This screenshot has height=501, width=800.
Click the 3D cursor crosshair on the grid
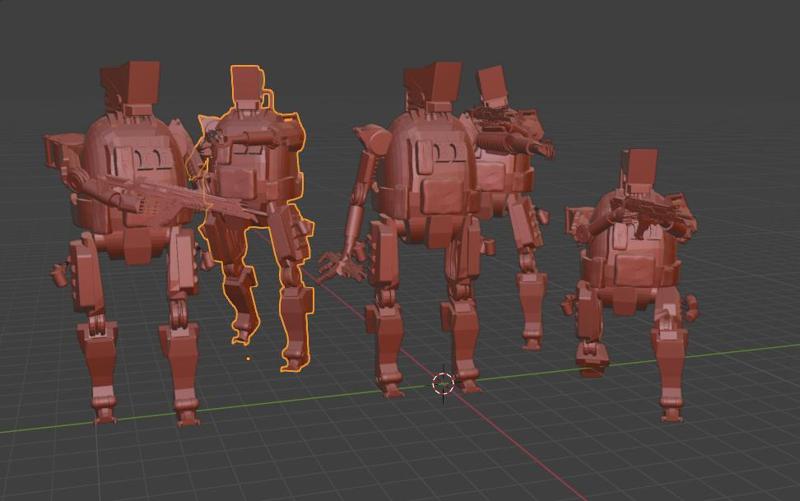click(443, 383)
